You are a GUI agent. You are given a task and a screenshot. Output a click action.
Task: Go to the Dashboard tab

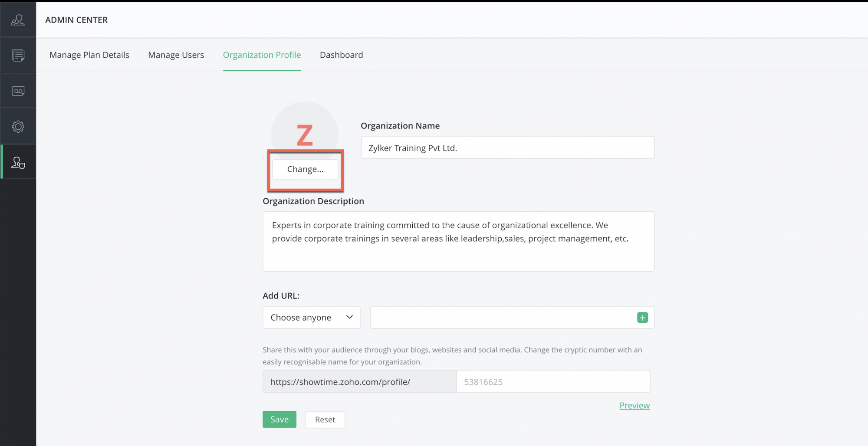[341, 55]
